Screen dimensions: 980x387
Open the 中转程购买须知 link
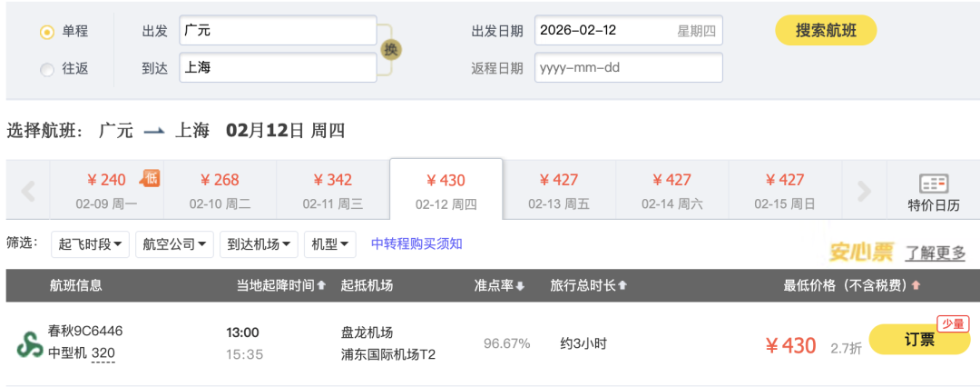click(x=416, y=243)
